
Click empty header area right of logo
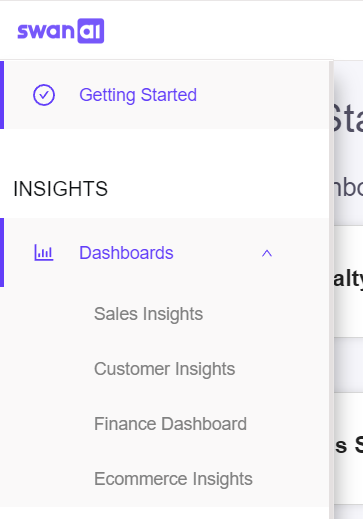pos(233,31)
